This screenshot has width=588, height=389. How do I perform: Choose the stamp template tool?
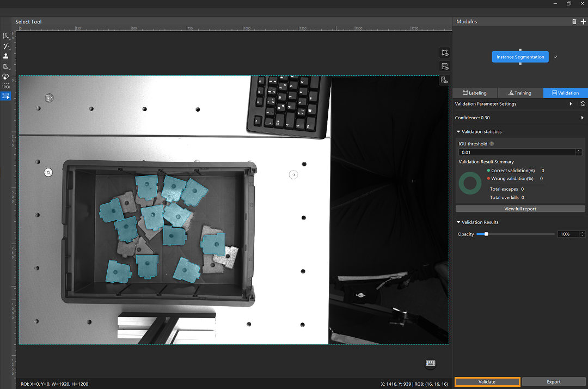pos(6,56)
